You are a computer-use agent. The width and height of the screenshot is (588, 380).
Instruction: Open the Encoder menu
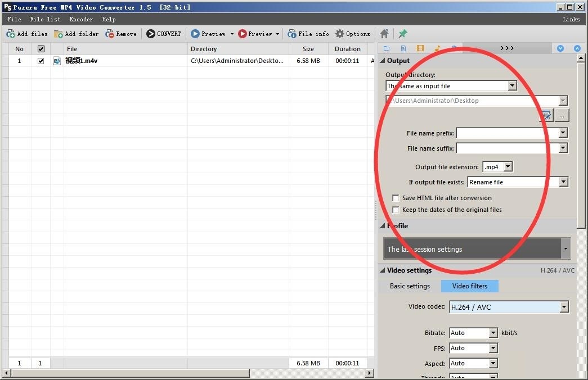point(81,19)
